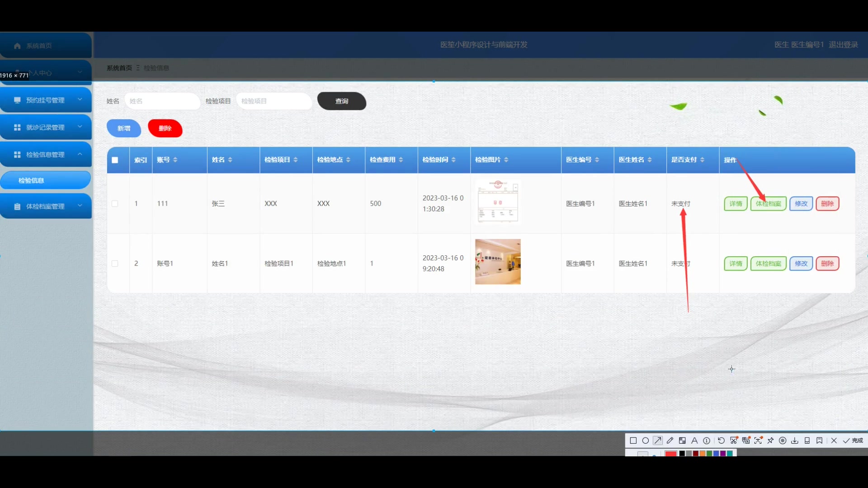The height and width of the screenshot is (488, 868).
Task: Click 完成 to finish the screenshot
Action: pos(853,441)
